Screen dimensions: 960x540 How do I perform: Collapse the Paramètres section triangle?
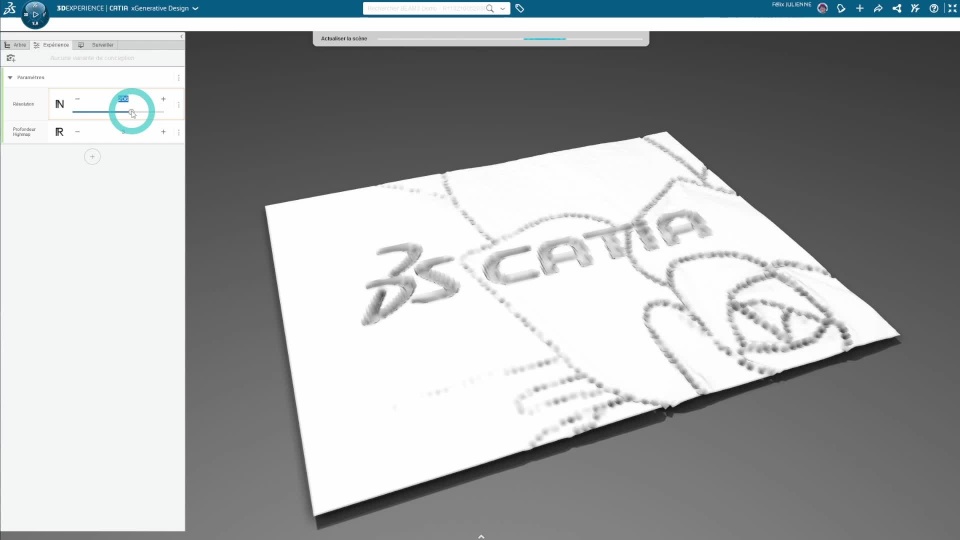pyautogui.click(x=10, y=78)
